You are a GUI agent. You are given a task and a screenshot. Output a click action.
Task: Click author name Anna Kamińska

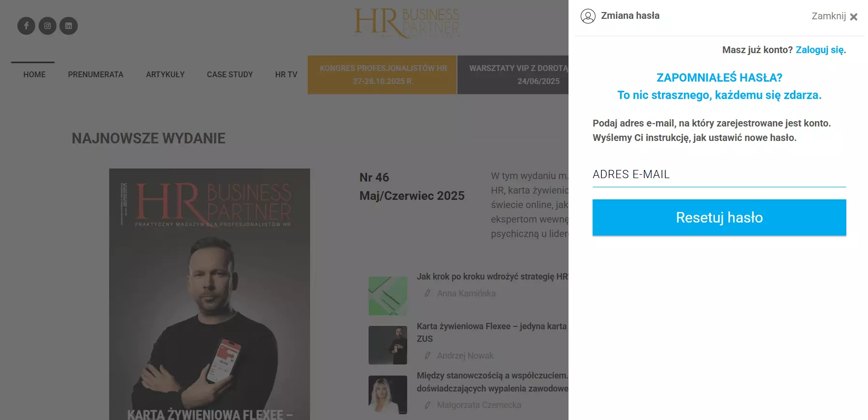pos(466,294)
